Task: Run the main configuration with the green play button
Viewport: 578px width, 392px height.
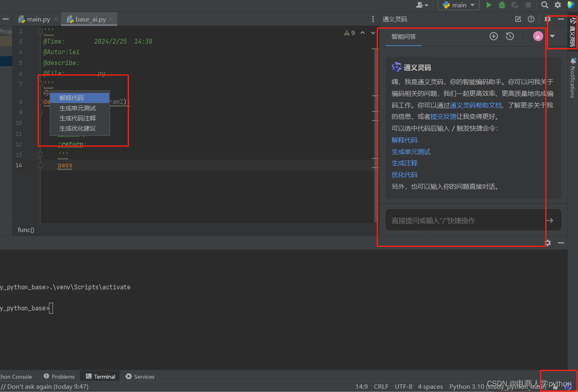Action: (489, 5)
